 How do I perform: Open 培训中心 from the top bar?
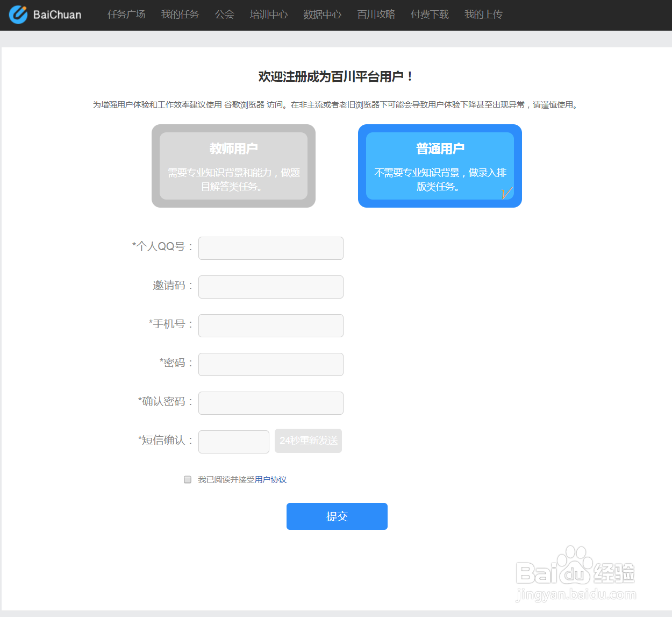(x=269, y=15)
